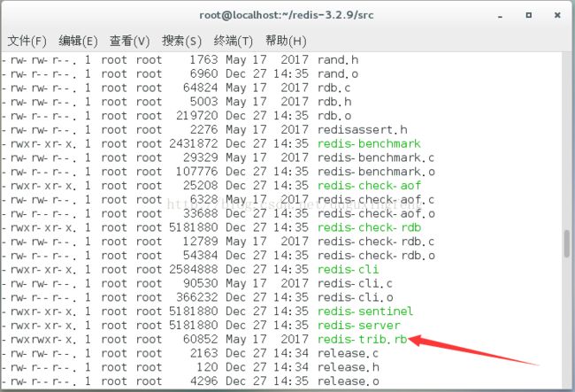Viewport: 575px width, 392px height.
Task: Click the filename redisassert.h
Action: pyautogui.click(x=363, y=129)
